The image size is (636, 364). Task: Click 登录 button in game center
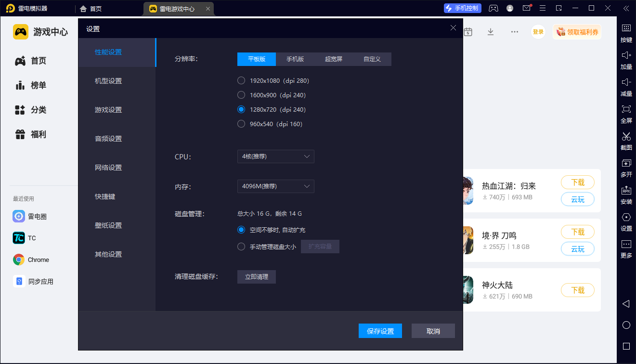click(x=538, y=32)
